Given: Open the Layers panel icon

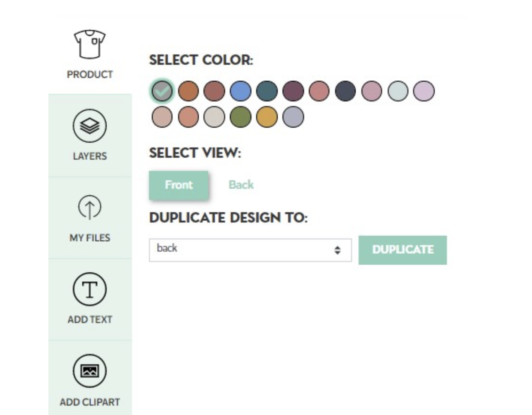Looking at the screenshot, I should [x=90, y=126].
